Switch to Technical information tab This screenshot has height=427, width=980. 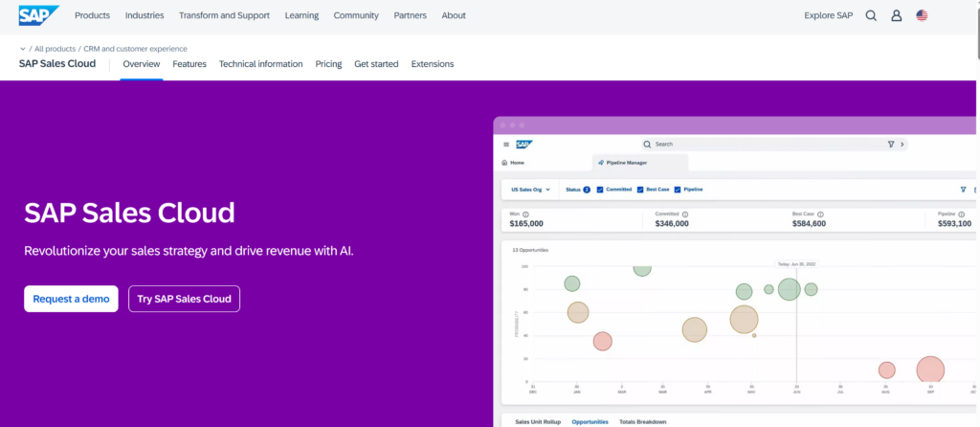point(260,64)
